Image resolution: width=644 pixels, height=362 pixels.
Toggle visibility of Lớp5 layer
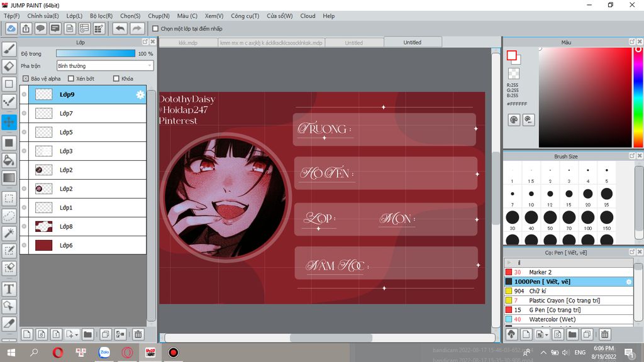pos(25,132)
